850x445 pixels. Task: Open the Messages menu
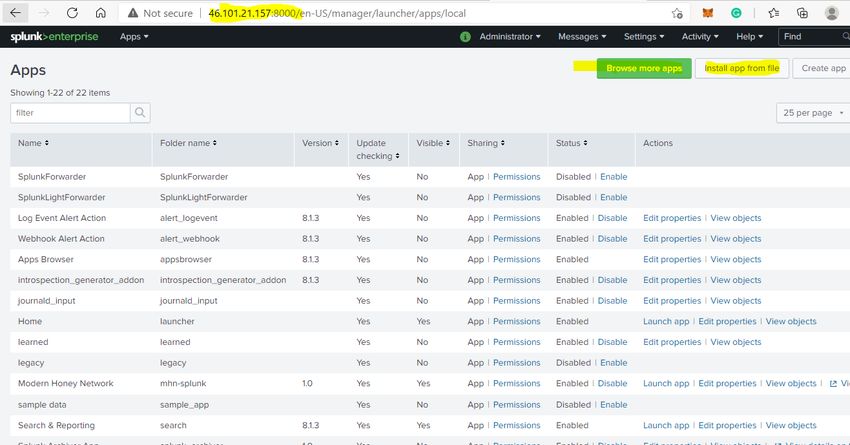point(582,36)
